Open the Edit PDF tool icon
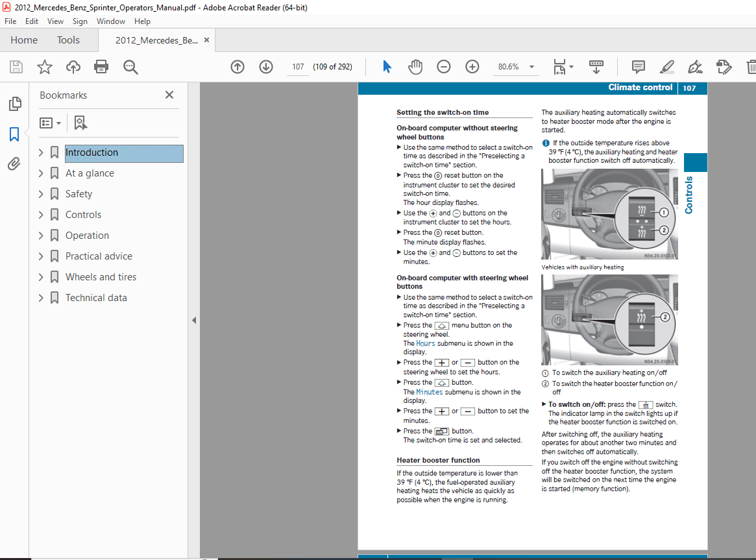756x560 pixels. 724,66
